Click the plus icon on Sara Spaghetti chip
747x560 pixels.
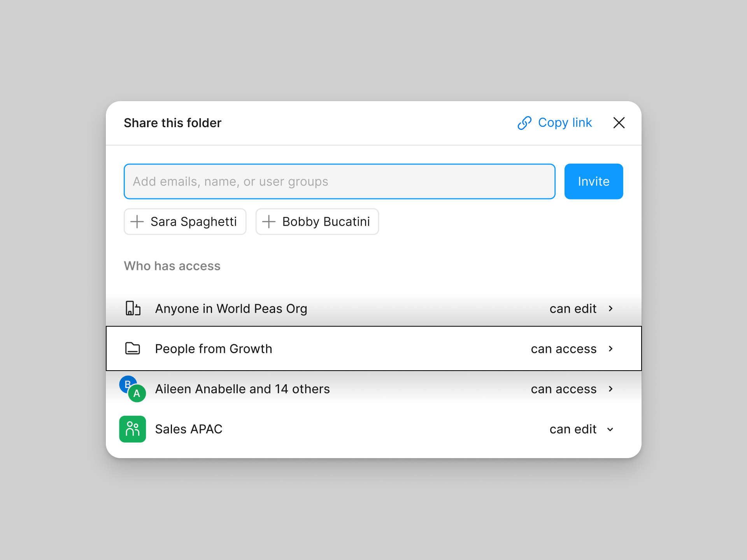point(137,222)
